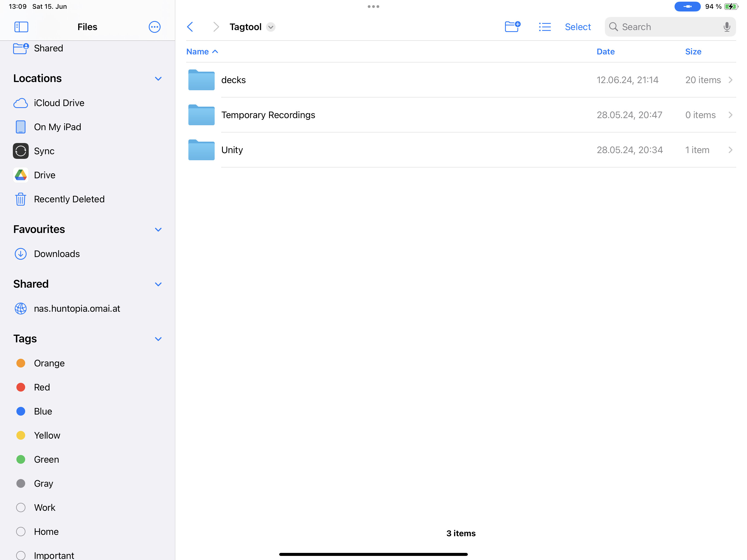Filter by the Gray tag
Viewport: 747px width, 560px height.
point(43,483)
